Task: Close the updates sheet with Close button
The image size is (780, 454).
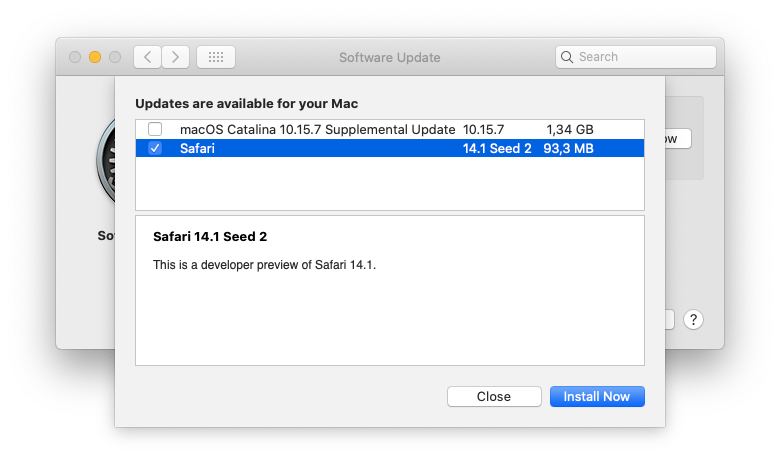Action: (494, 396)
